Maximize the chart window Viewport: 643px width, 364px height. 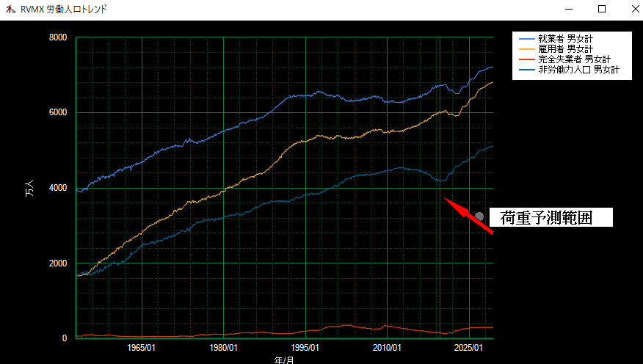[602, 9]
